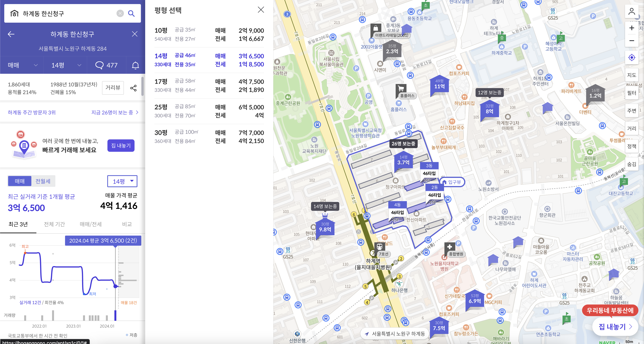644x344 pixels.
Task: Switch to 전월세 toggle
Action: [43, 181]
